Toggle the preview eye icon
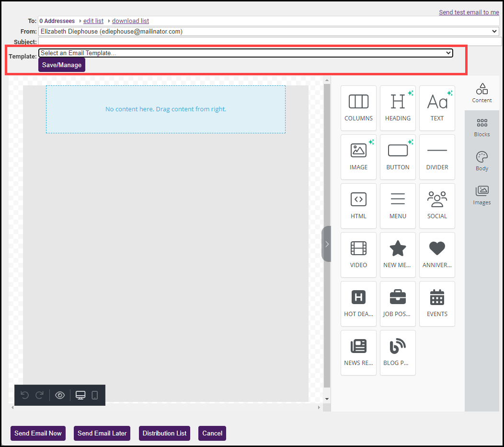Screen dimensions: 504x447 coord(60,395)
